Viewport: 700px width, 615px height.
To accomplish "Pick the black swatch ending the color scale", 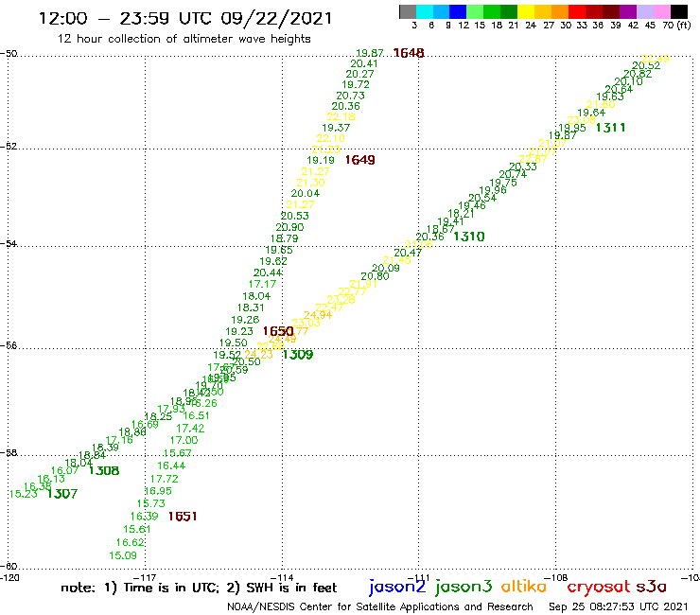I will pyautogui.click(x=678, y=11).
